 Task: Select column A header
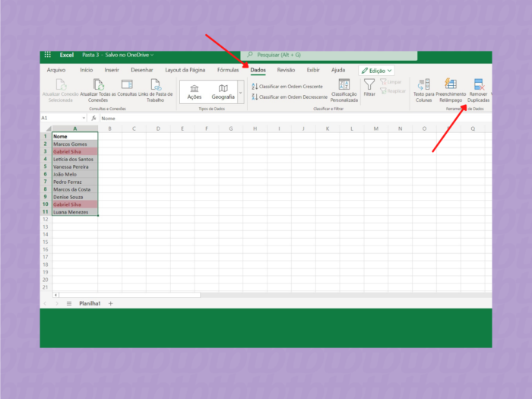(x=75, y=128)
